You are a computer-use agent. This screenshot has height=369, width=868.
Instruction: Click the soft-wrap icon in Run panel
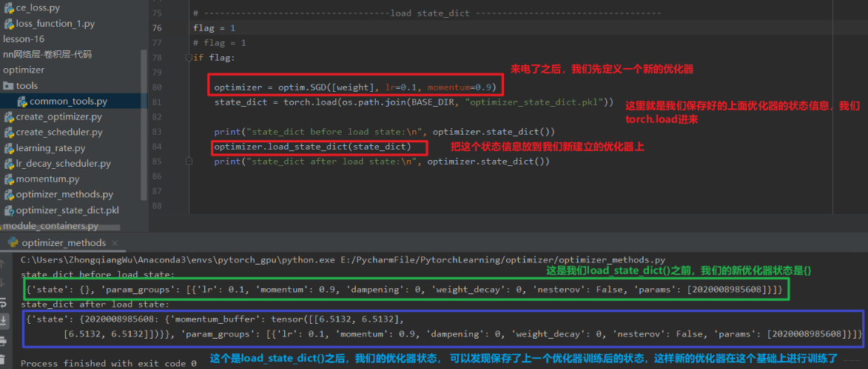pos(3,304)
